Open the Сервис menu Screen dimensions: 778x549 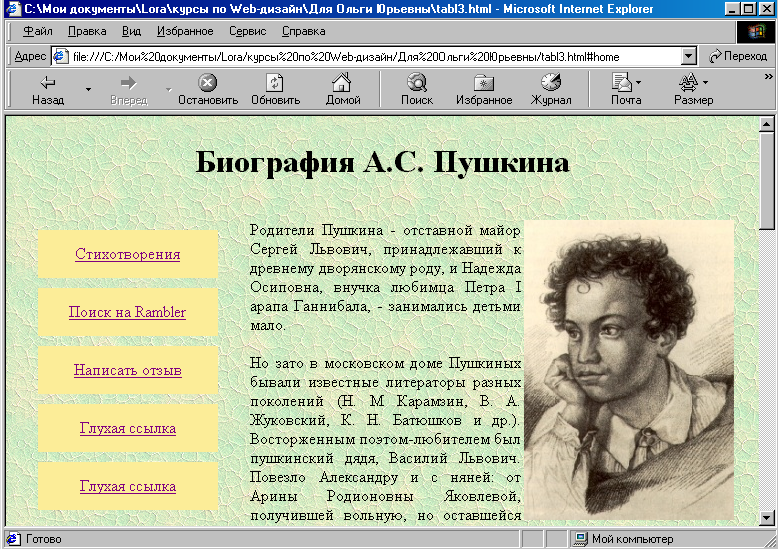pyautogui.click(x=248, y=31)
